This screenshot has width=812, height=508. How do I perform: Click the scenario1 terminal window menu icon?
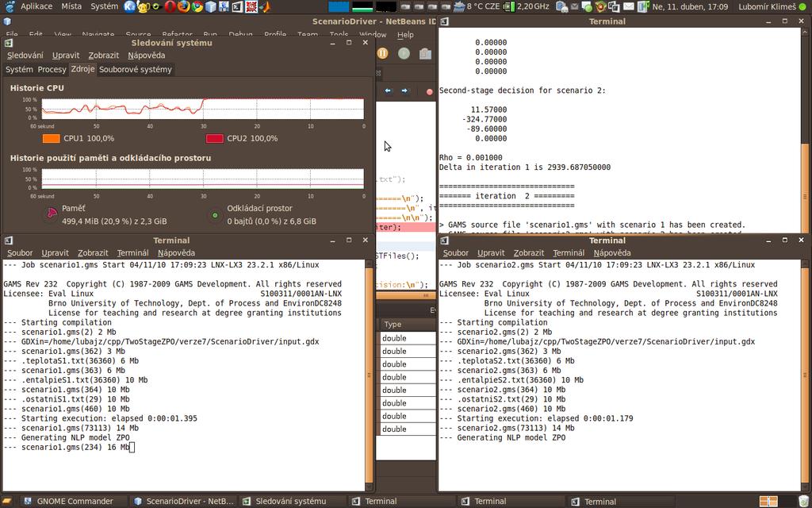(8, 241)
